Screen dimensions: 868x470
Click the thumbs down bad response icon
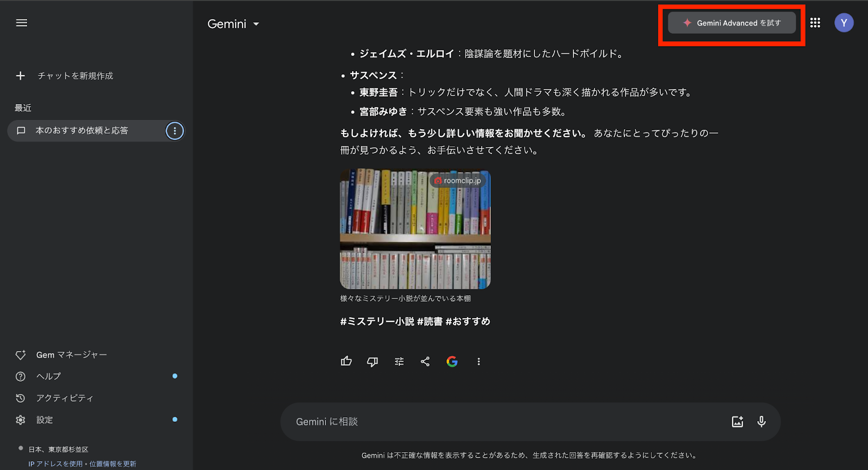coord(372,361)
